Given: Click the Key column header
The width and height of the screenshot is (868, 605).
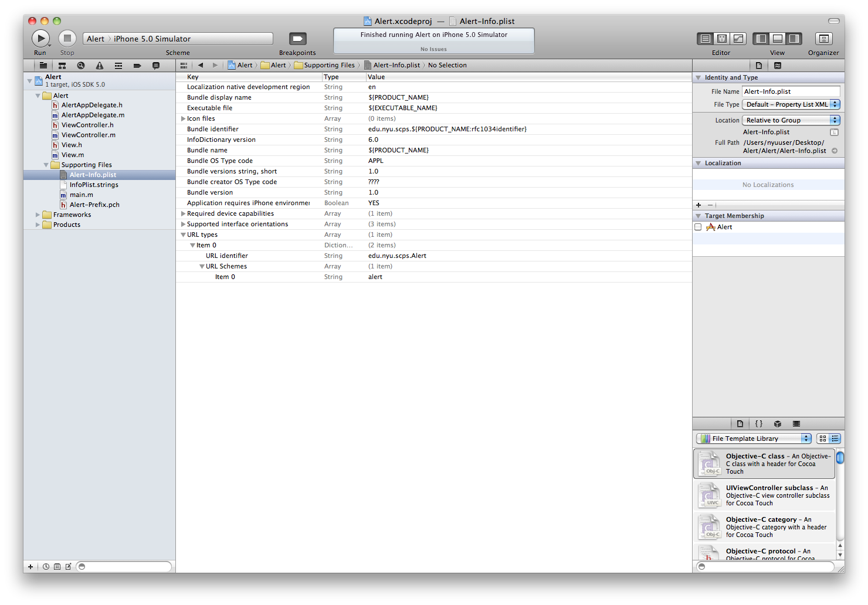Looking at the screenshot, I should (x=249, y=77).
